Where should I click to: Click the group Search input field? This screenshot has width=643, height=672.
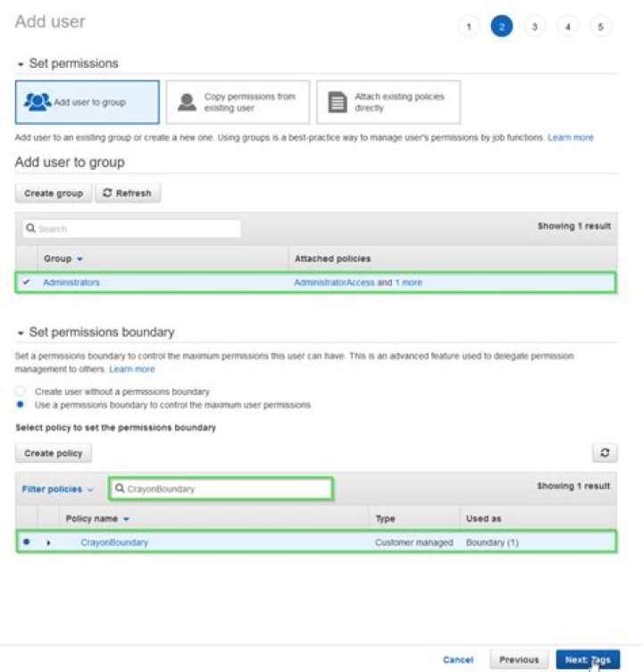click(134, 229)
